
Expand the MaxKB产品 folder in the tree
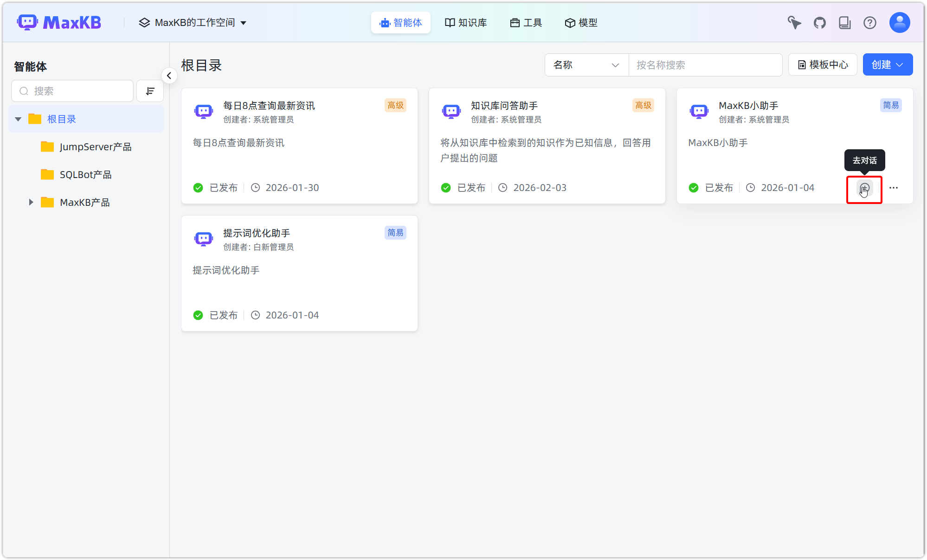(31, 202)
